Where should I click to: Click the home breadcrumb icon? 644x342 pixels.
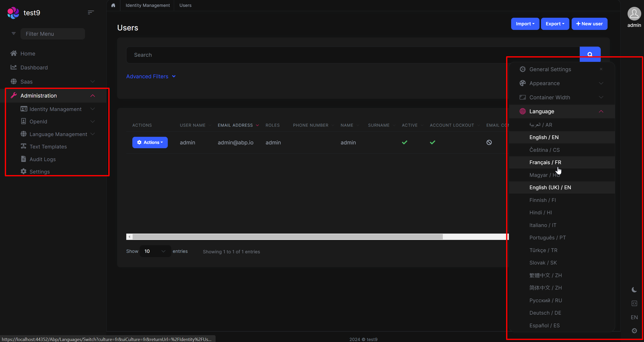coord(113,5)
